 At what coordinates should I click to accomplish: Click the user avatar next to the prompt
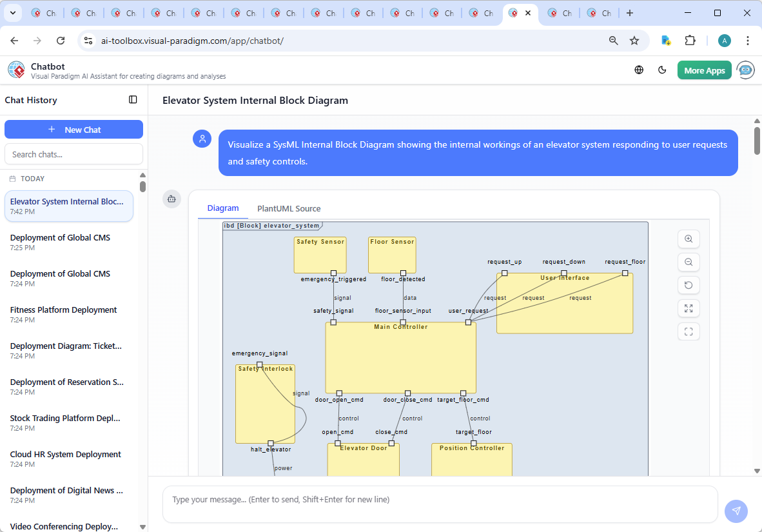202,139
